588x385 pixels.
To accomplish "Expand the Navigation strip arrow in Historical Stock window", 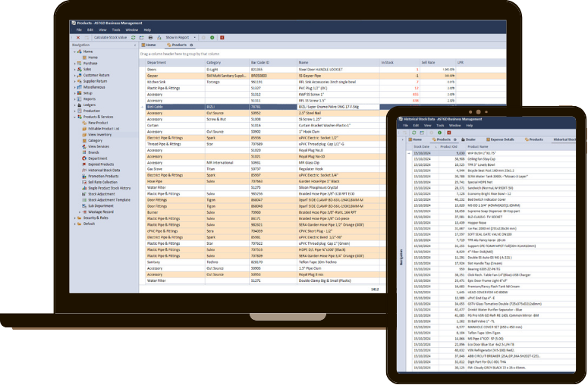I will point(402,139).
